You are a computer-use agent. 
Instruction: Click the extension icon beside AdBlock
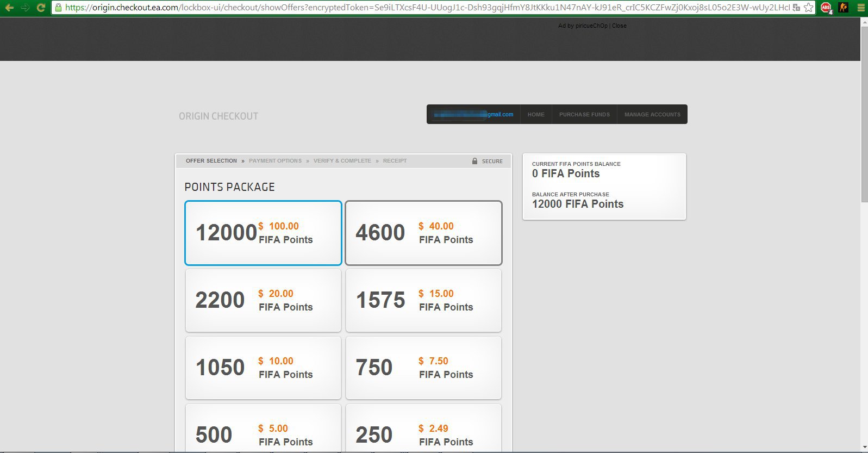click(844, 8)
